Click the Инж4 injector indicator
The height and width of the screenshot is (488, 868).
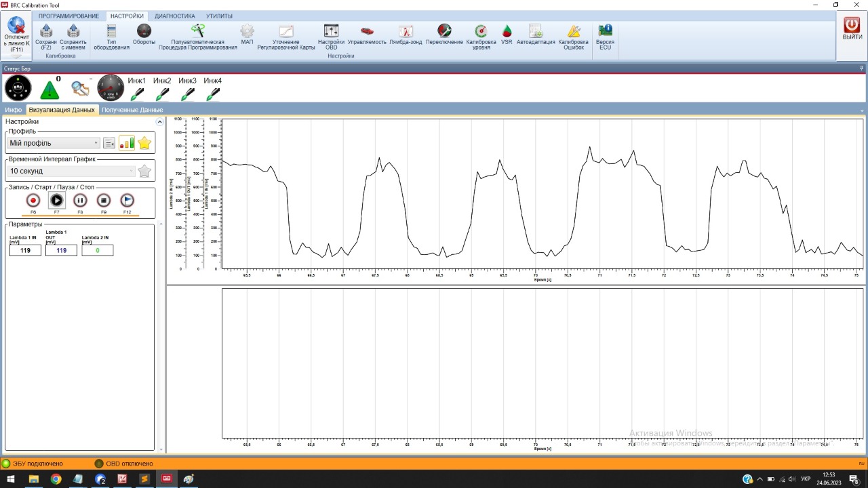pos(213,89)
